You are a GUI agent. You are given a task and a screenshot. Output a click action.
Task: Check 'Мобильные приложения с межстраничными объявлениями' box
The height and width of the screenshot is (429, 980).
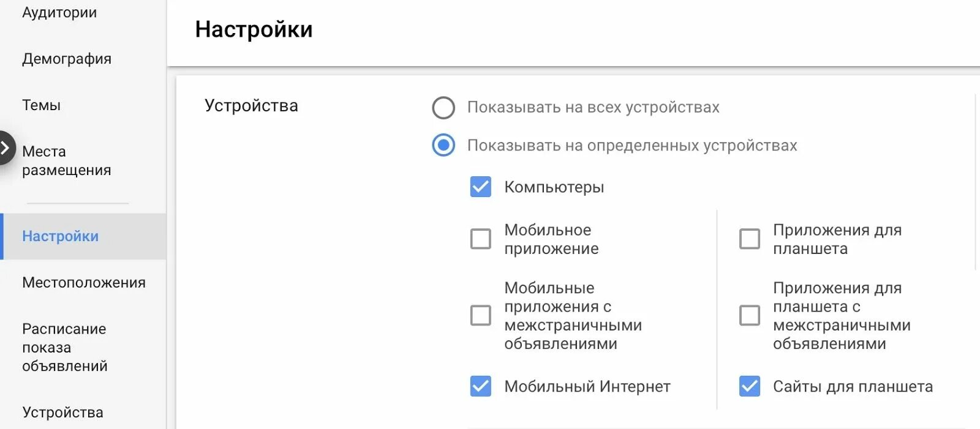tap(481, 315)
